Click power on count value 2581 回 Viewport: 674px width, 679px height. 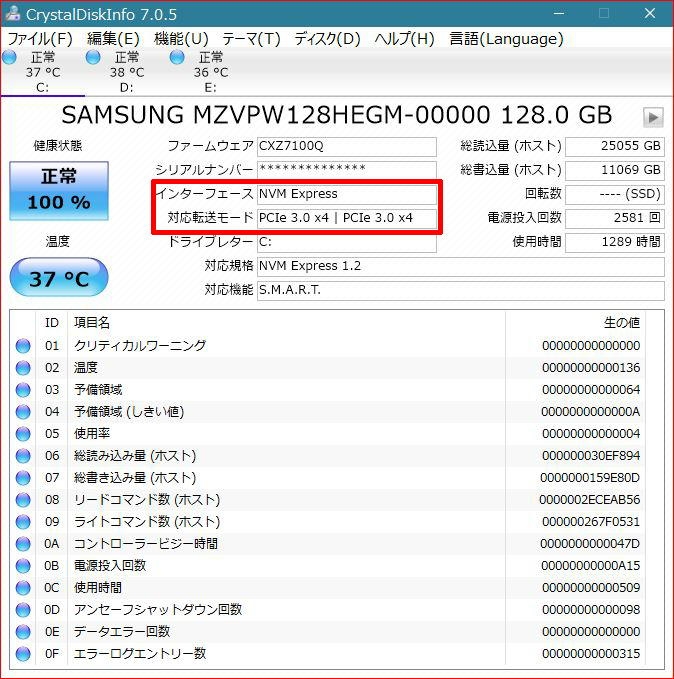(615, 218)
